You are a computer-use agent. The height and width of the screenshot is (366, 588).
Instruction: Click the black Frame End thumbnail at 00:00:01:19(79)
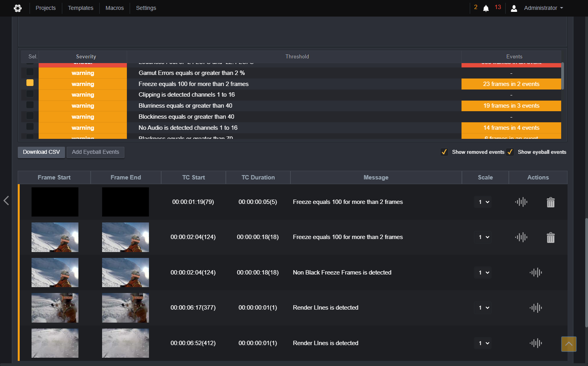[x=125, y=202]
